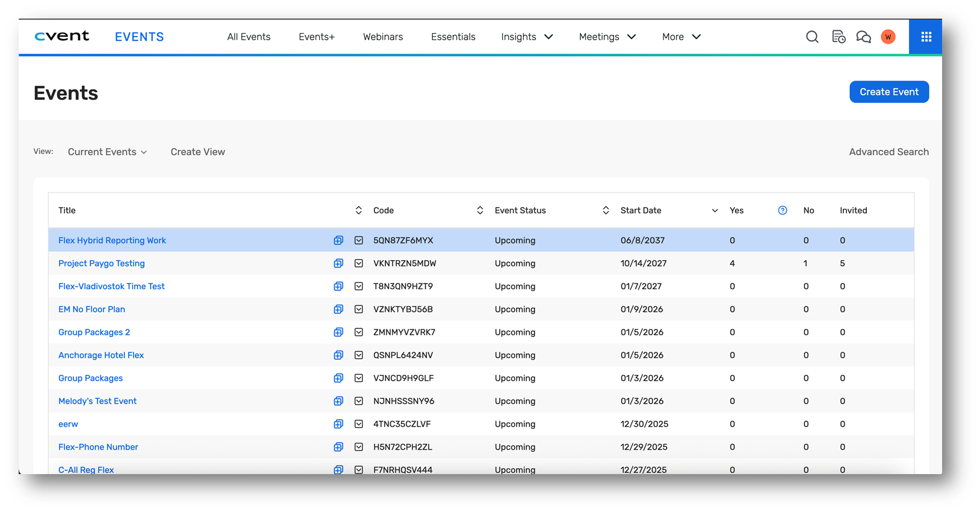Viewport: 980px width, 512px height.
Task: Expand the More navigation dropdown
Action: click(x=681, y=37)
